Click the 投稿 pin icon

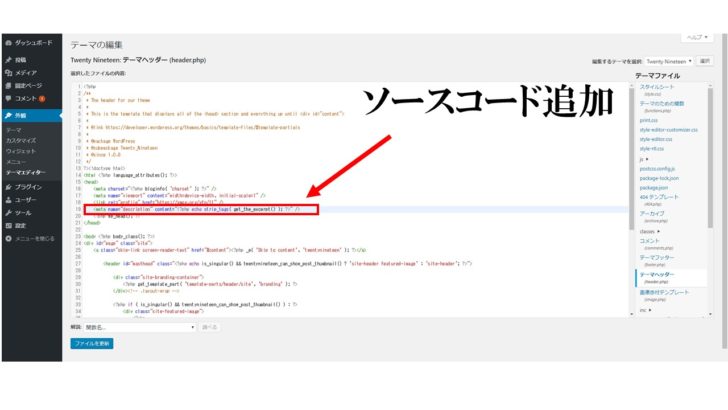click(x=8, y=60)
